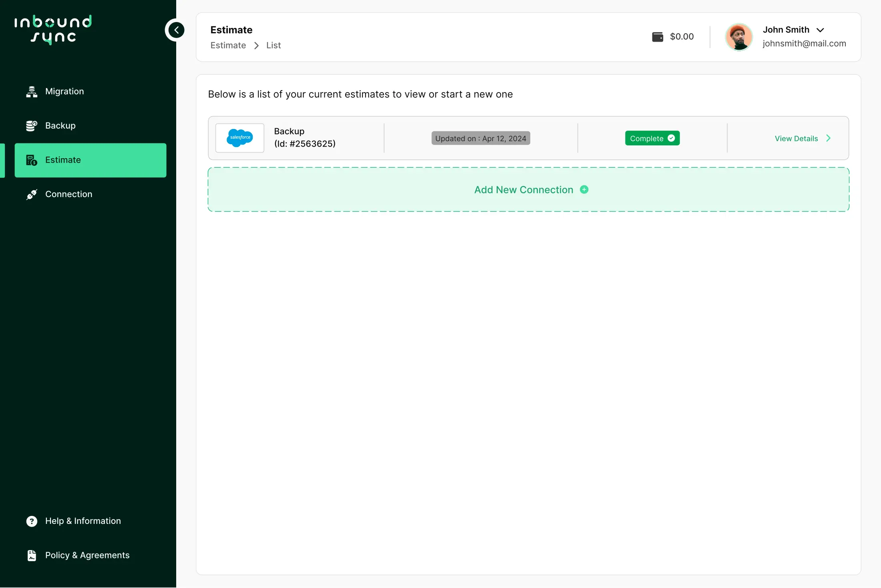Click the plus icon beside Add New Connection
This screenshot has width=881, height=588.
coord(584,190)
